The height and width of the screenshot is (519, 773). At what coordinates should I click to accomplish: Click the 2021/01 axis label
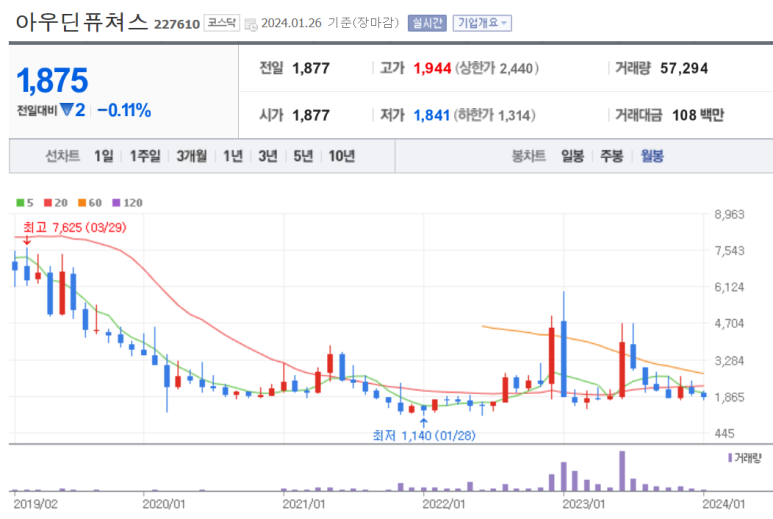(304, 504)
